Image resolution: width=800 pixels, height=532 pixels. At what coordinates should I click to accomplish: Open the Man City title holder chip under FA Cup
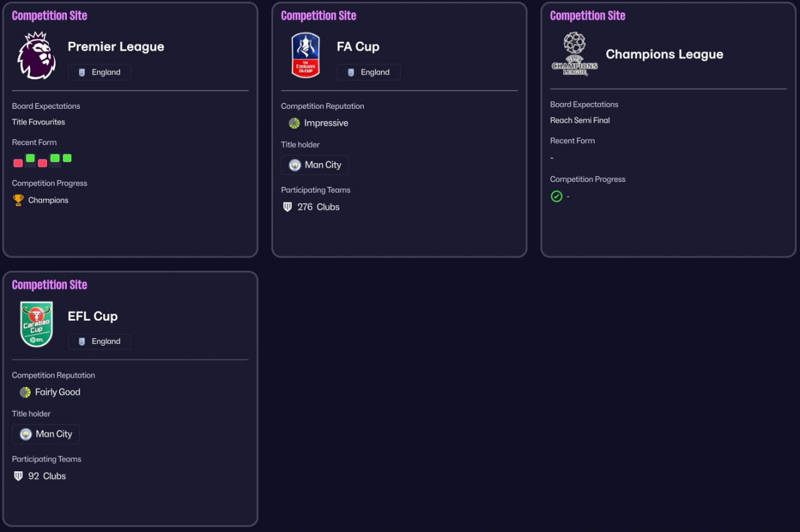[315, 165]
